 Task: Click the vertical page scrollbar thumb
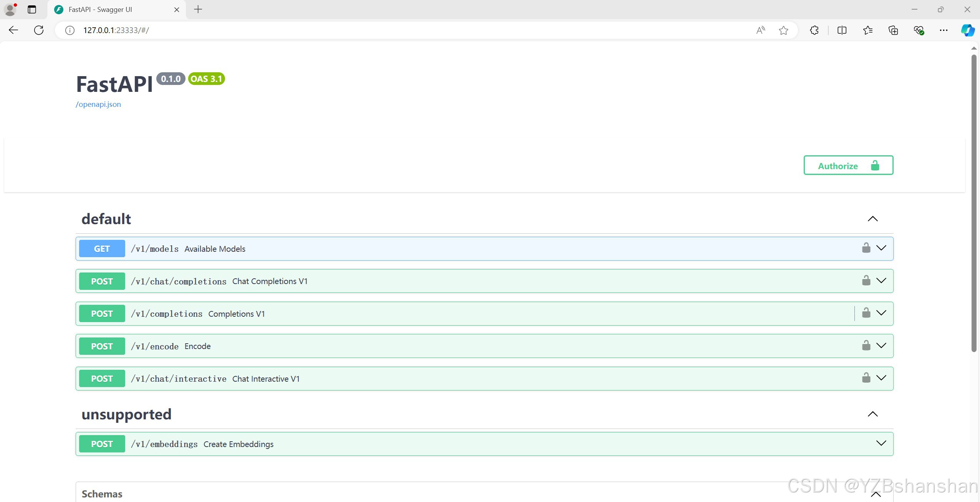click(x=974, y=203)
